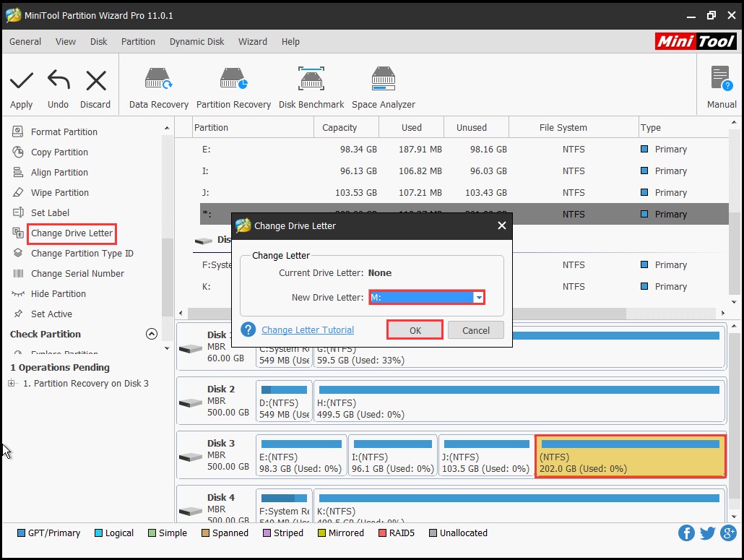Open the Change Letter Tutorial link
This screenshot has width=744, height=560.
click(x=308, y=329)
